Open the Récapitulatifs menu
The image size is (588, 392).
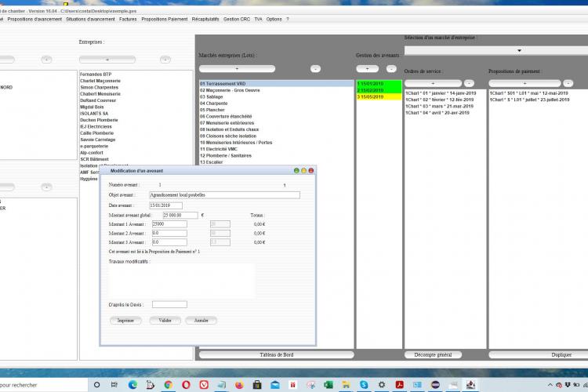tap(205, 19)
